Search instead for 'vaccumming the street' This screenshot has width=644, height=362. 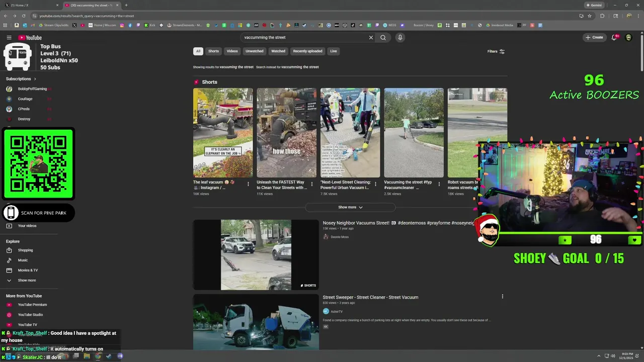coord(300,67)
